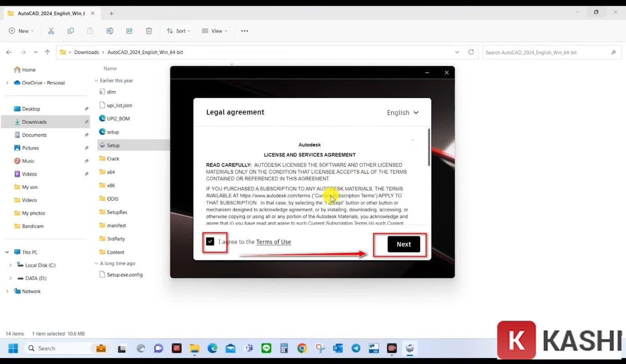Go back with the Back arrow
Image resolution: width=626 pixels, height=364 pixels.
point(9,52)
